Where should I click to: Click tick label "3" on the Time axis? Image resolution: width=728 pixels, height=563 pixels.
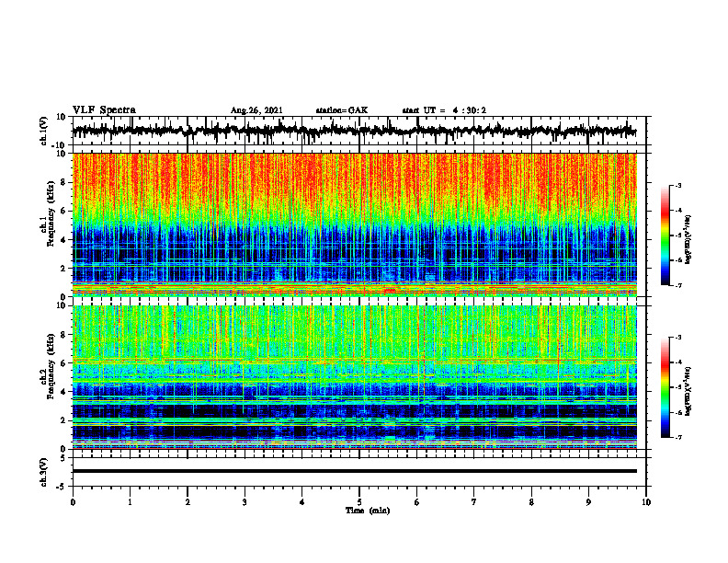coord(245,502)
